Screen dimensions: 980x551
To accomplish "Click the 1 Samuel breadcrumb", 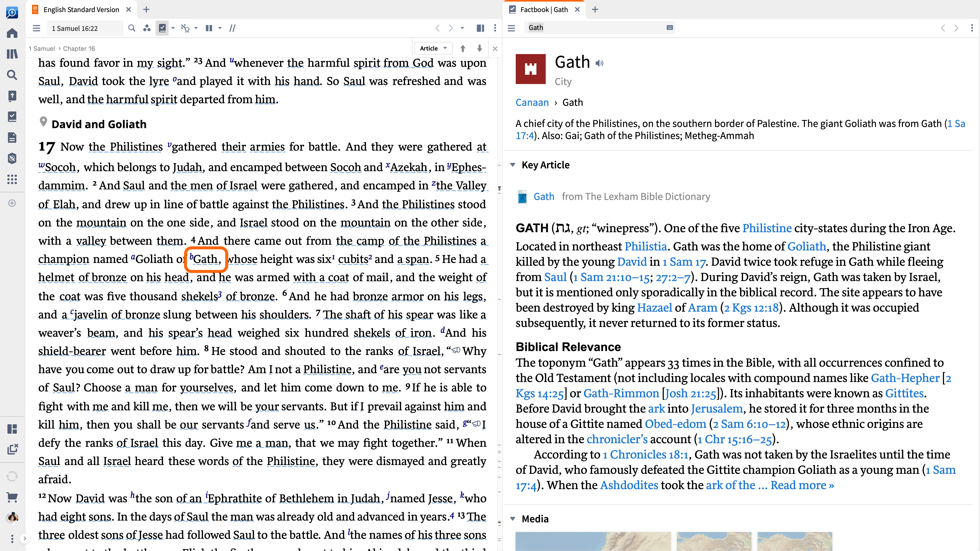I will [x=42, y=48].
